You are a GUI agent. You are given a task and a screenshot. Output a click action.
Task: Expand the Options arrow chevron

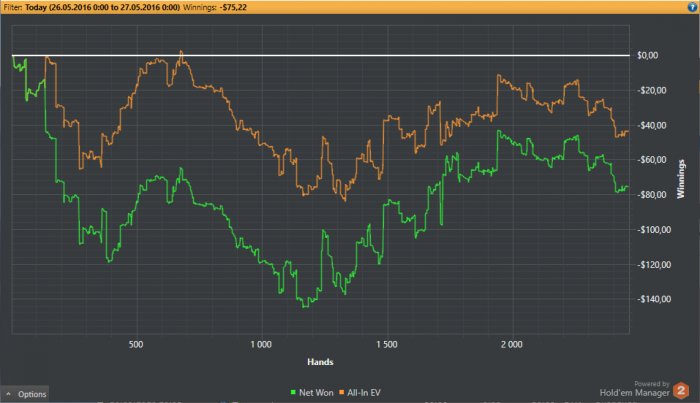tap(8, 394)
